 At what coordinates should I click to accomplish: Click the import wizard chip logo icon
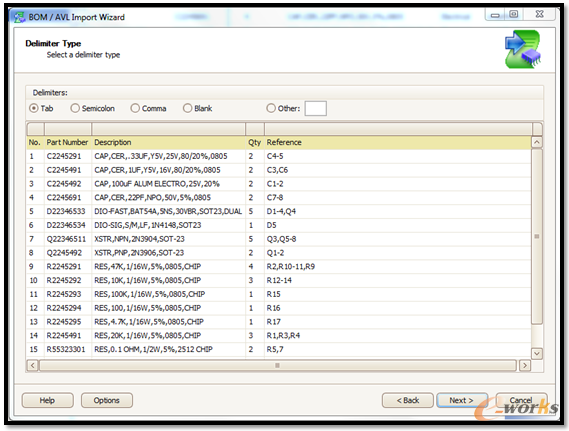click(x=523, y=49)
